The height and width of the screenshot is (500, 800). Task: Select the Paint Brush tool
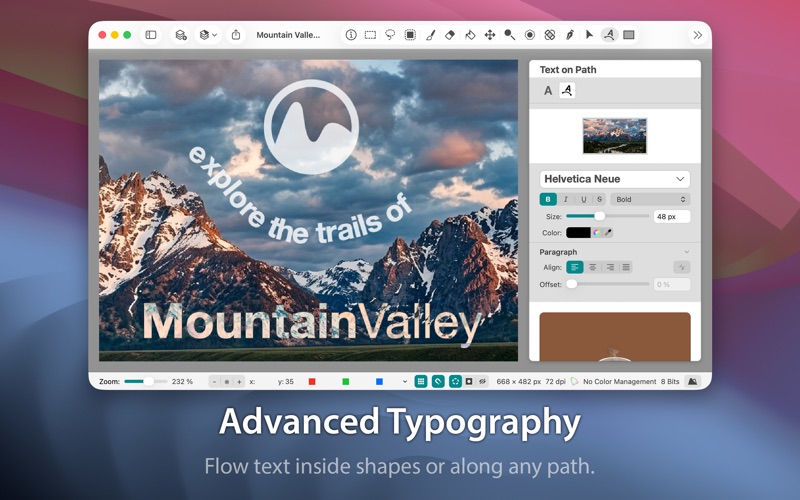point(430,35)
